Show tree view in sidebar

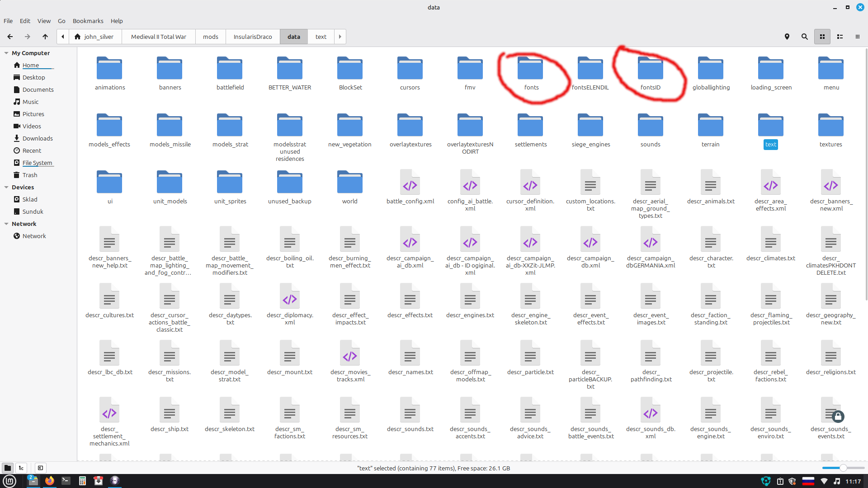21,468
